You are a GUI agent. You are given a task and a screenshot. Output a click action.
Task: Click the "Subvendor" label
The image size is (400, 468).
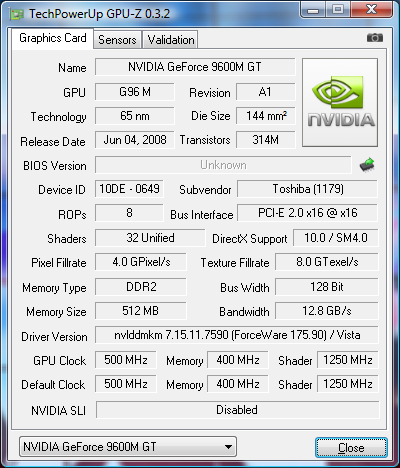pos(205,190)
